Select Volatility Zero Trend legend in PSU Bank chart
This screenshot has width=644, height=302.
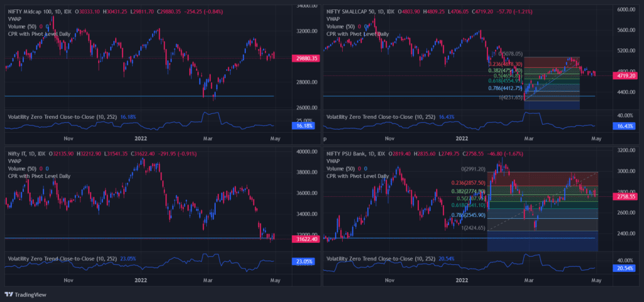coord(381,259)
